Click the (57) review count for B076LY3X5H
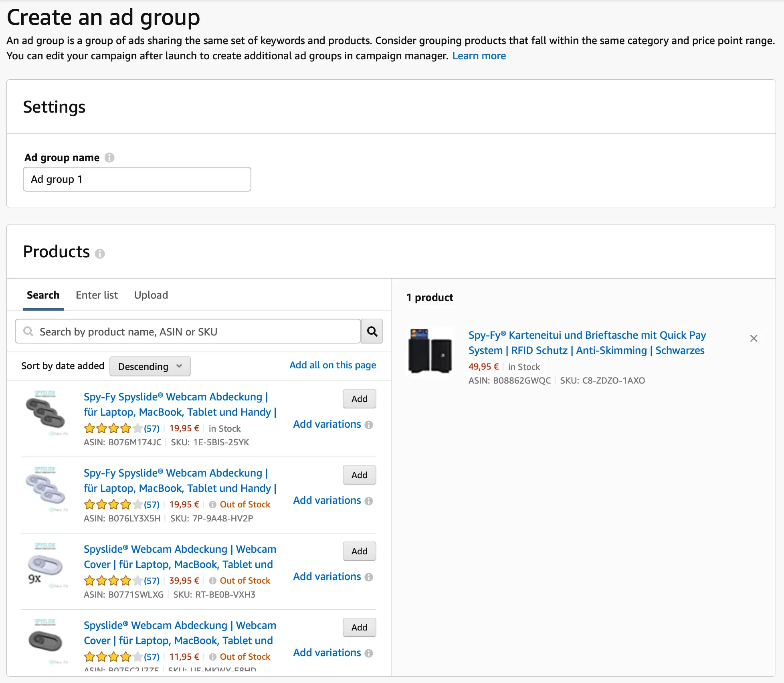 [152, 505]
